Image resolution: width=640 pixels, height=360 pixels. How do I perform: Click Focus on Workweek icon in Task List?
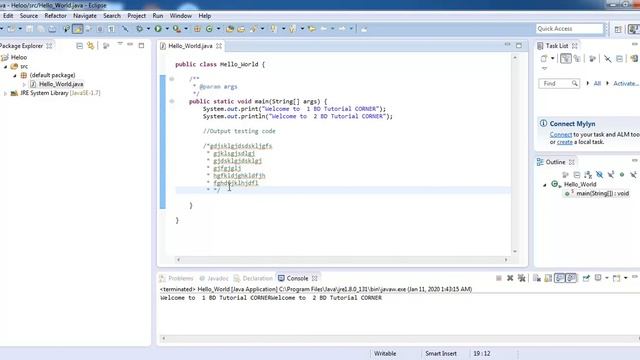(x=593, y=59)
